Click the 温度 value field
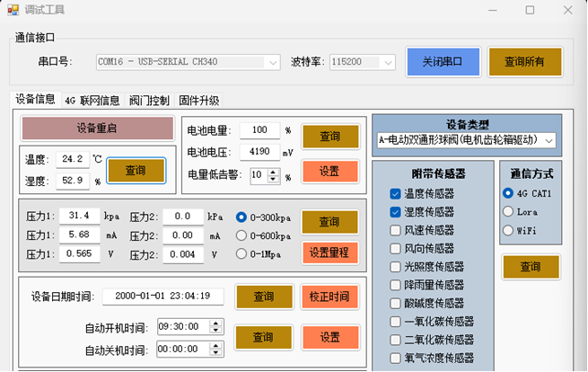The image size is (588, 372). coord(73,159)
